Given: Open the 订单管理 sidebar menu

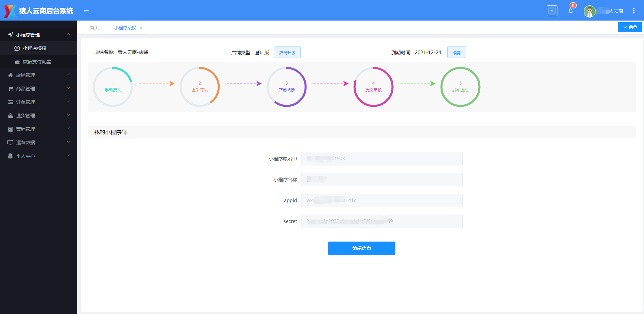Looking at the screenshot, I should (38, 102).
